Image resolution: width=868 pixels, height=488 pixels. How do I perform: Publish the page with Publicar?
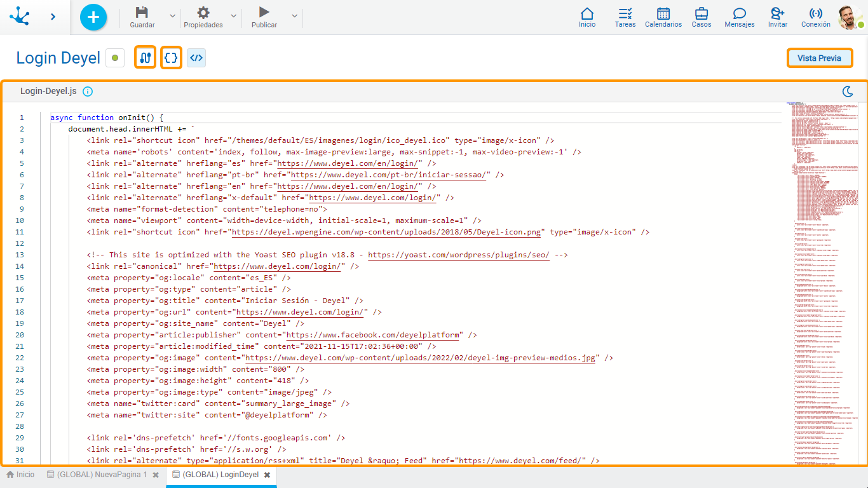click(x=264, y=17)
